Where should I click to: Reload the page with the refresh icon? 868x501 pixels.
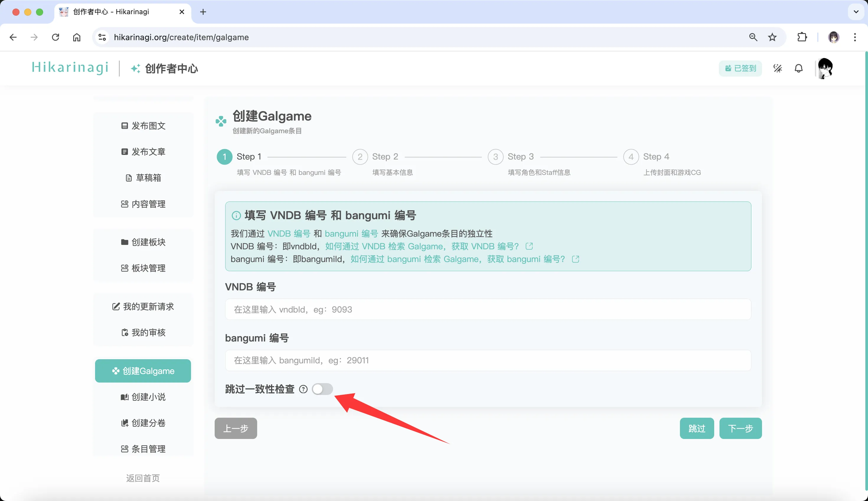[x=56, y=37]
